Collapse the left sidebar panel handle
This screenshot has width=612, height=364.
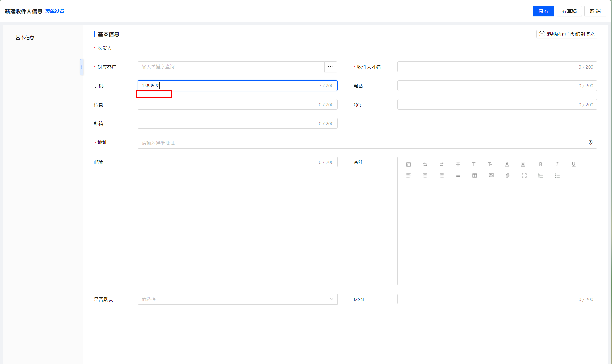82,67
